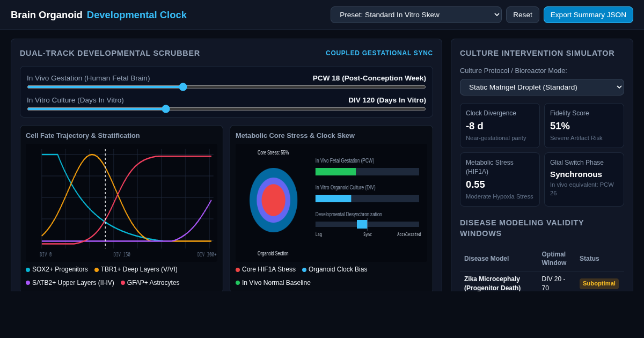This screenshot has height=338, width=644.
Task: Click Dual-Track Developmental Scrubber heading
Action: pyautogui.click(x=110, y=53)
